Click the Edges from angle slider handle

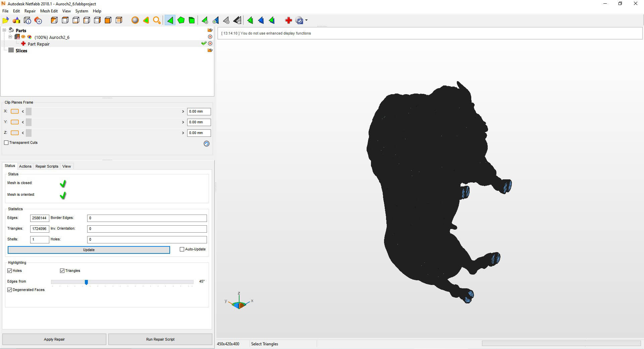[x=86, y=282]
